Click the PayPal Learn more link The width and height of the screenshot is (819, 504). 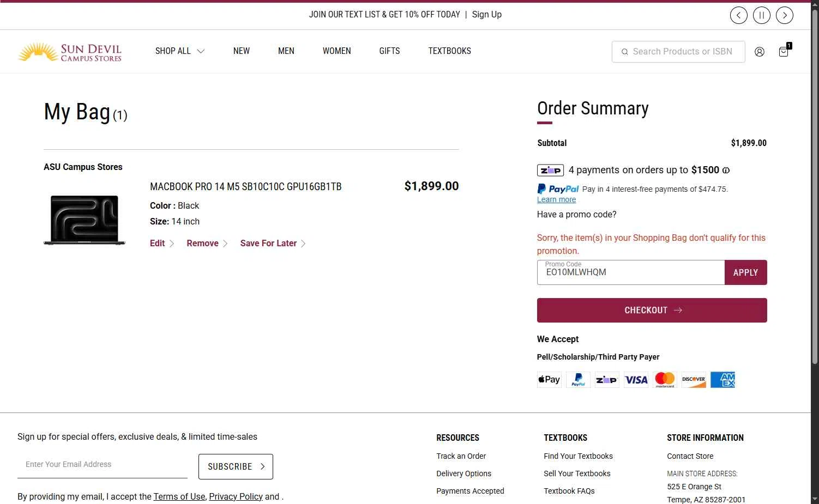click(556, 199)
